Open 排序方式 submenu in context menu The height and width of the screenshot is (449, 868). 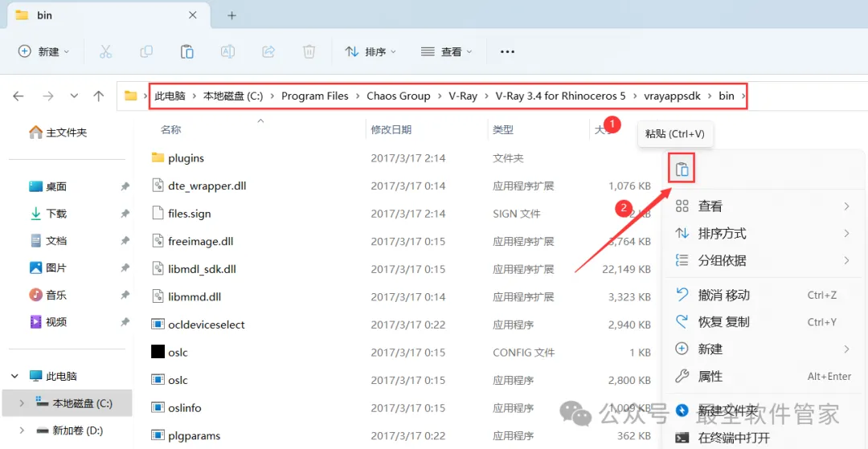(763, 234)
